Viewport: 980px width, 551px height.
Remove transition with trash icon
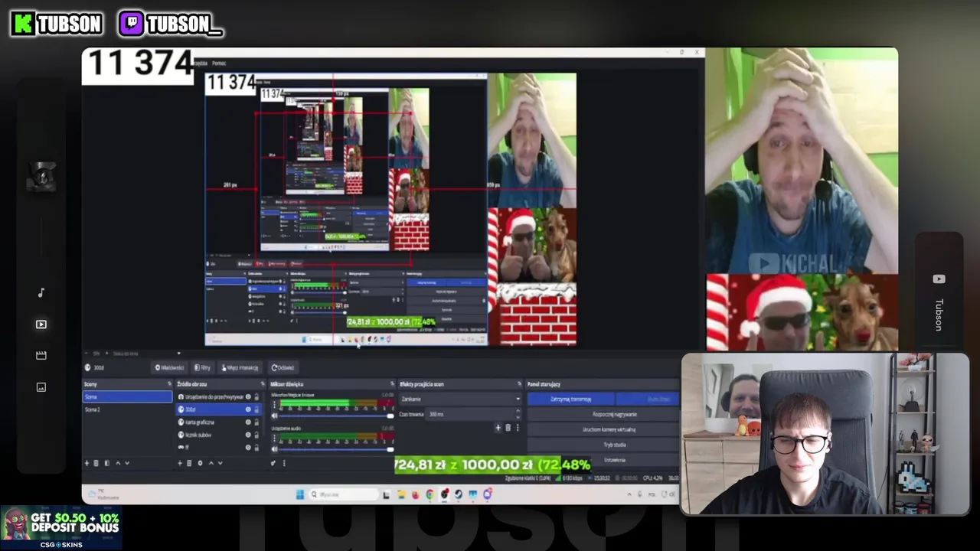pyautogui.click(x=508, y=428)
